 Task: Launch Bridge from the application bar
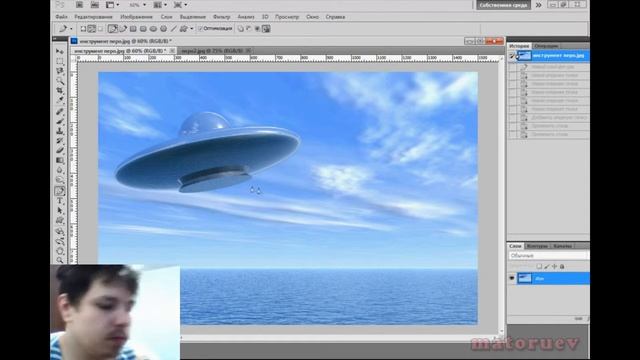click(80, 5)
